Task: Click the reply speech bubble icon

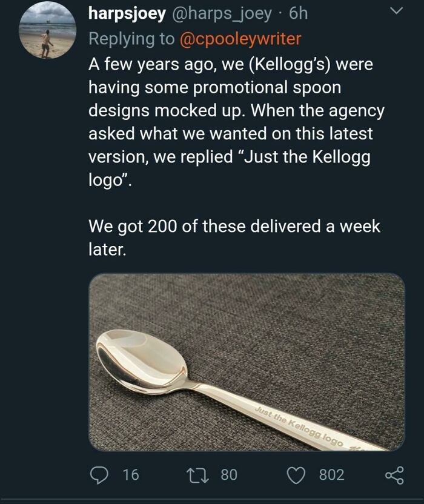Action: tap(99, 475)
